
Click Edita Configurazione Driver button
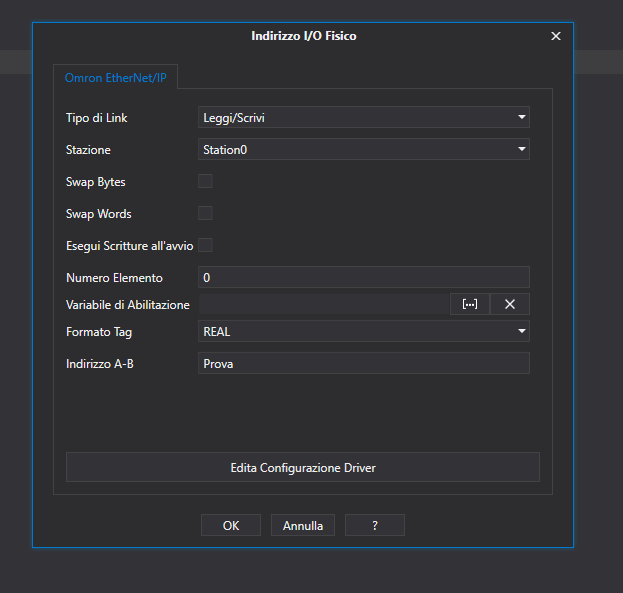[303, 467]
